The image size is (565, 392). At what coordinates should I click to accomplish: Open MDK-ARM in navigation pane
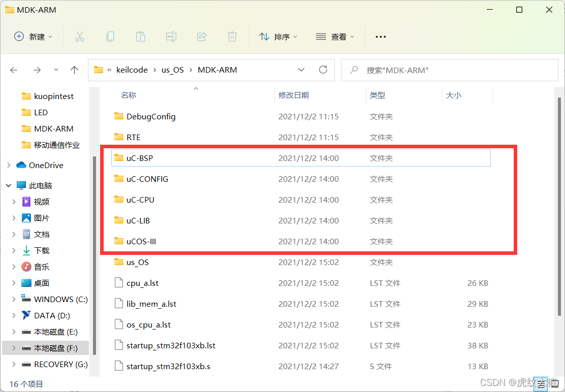[x=47, y=128]
